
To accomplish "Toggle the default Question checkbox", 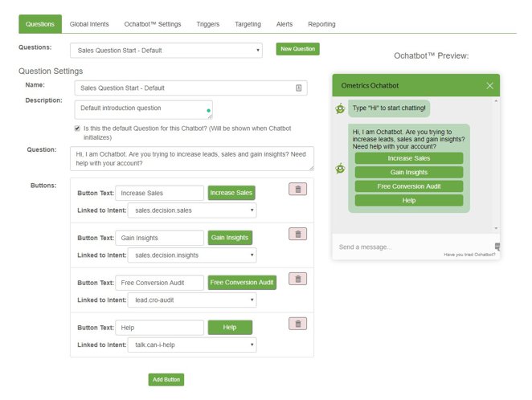I will pos(77,129).
